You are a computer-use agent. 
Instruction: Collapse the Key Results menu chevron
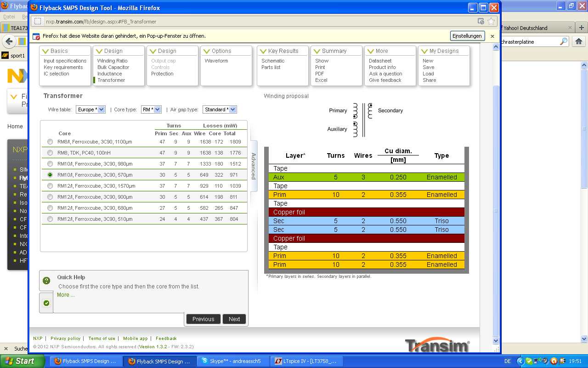click(263, 51)
